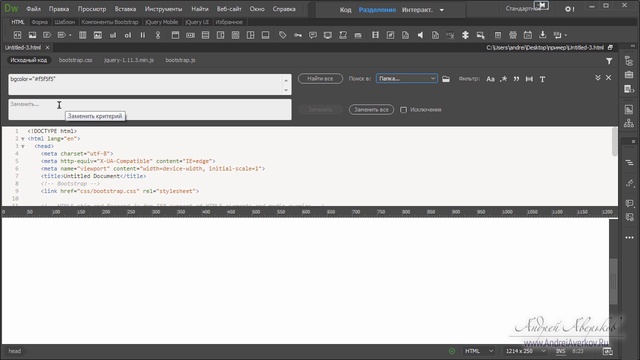Screen dimensions: 640x360
Task: Toggle Match Whole Word filter
Action: coord(529,79)
